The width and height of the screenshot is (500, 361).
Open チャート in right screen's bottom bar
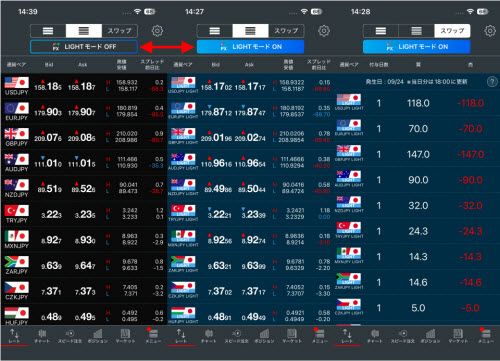coord(375,336)
